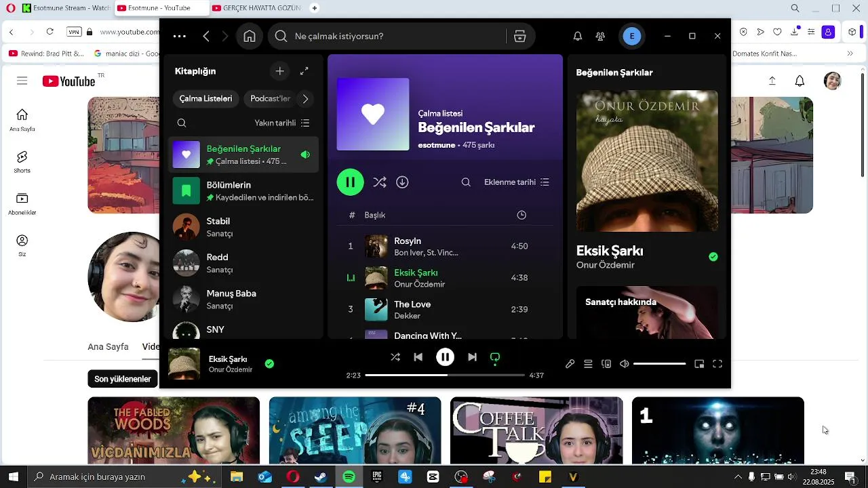Screen dimensions: 868x488
Task: Play The Love by Dekker
Action: point(445,309)
